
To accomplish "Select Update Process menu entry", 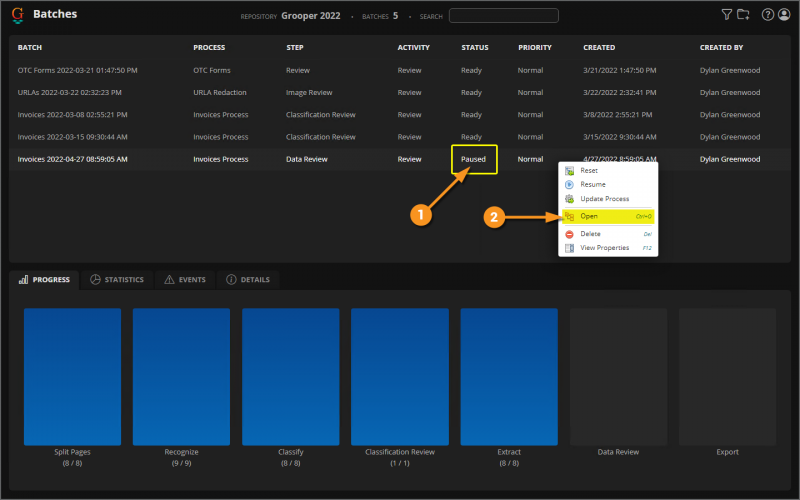I will pyautogui.click(x=604, y=199).
